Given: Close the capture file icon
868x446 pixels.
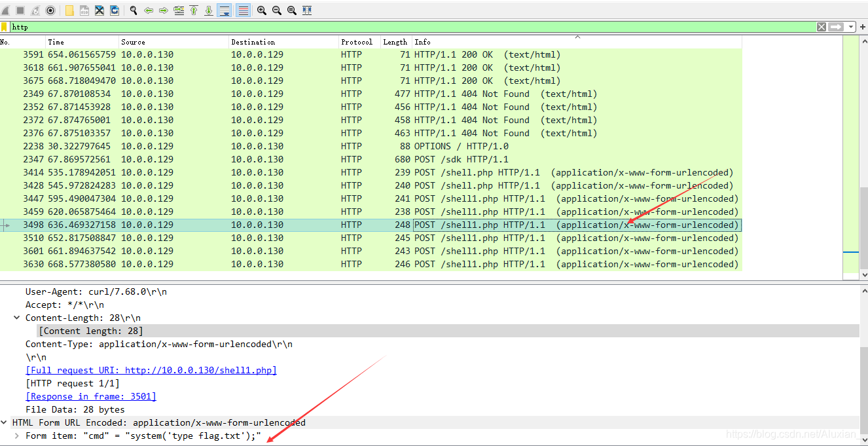Looking at the screenshot, I should (x=99, y=10).
